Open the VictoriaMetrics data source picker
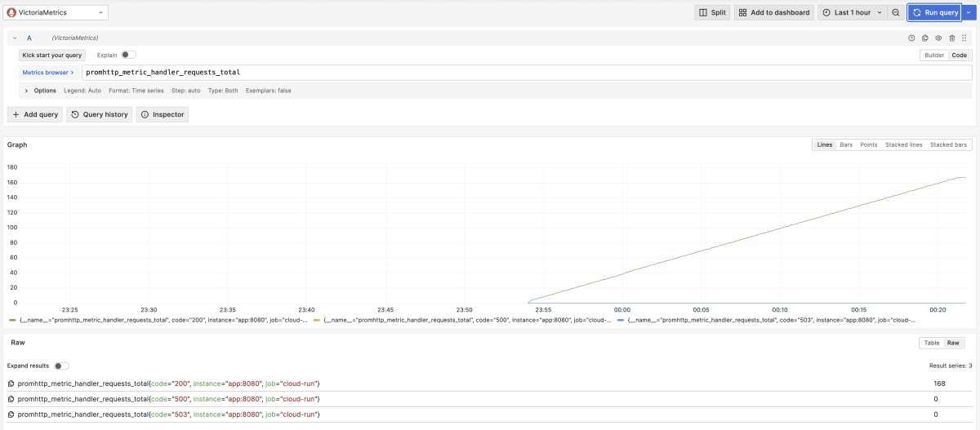The image size is (980, 430). [x=56, y=12]
